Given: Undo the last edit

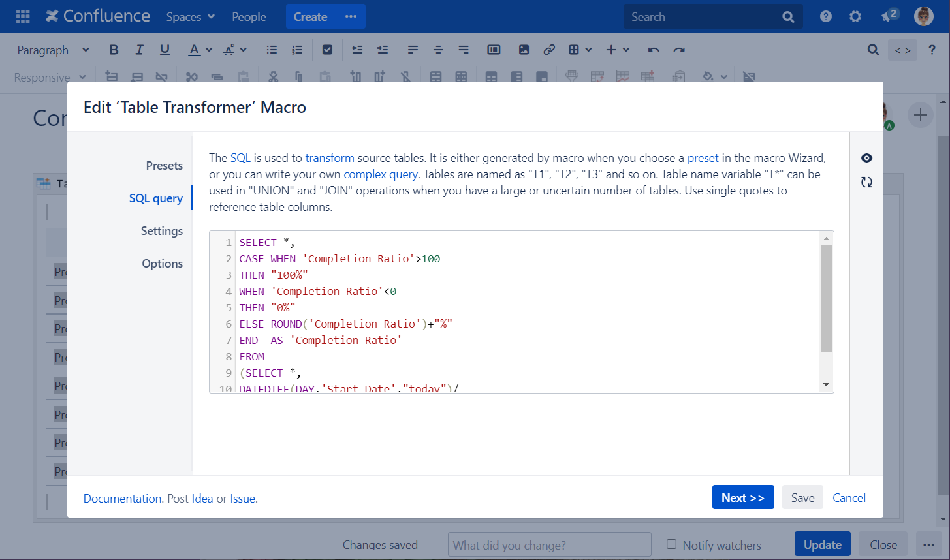Looking at the screenshot, I should point(654,50).
